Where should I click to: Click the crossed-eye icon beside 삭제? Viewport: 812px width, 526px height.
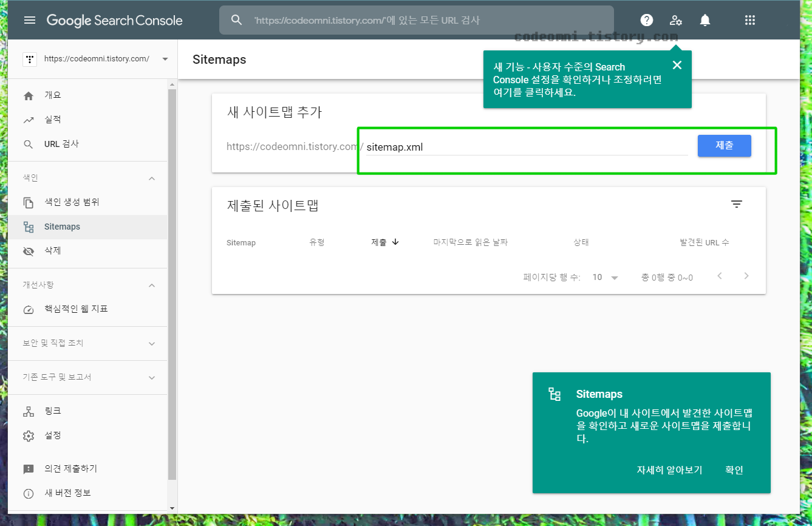29,251
